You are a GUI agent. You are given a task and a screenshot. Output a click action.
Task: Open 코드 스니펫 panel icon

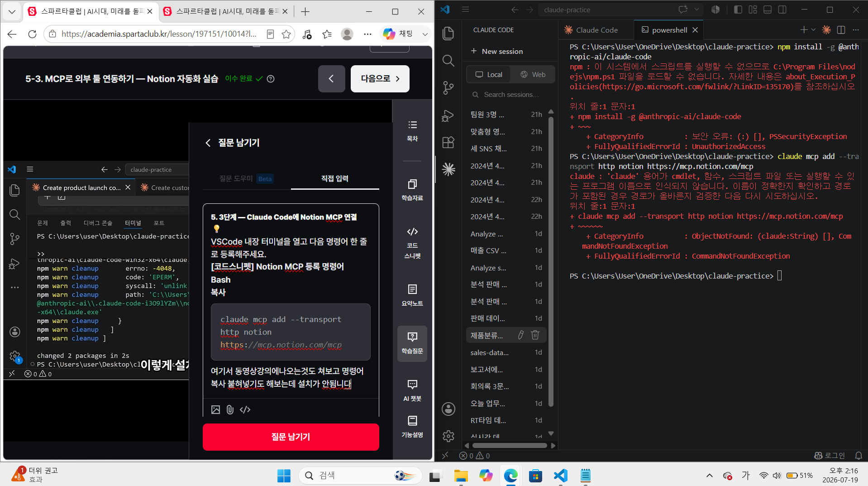[412, 243]
